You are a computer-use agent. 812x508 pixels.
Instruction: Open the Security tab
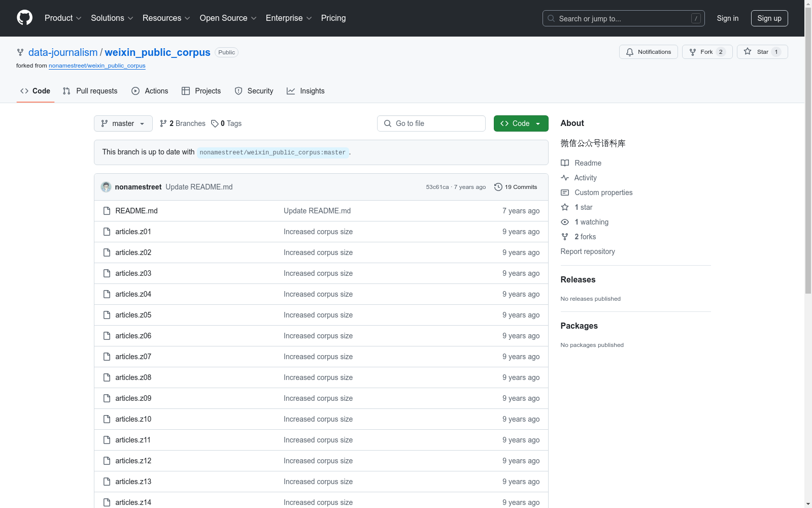[x=254, y=91]
